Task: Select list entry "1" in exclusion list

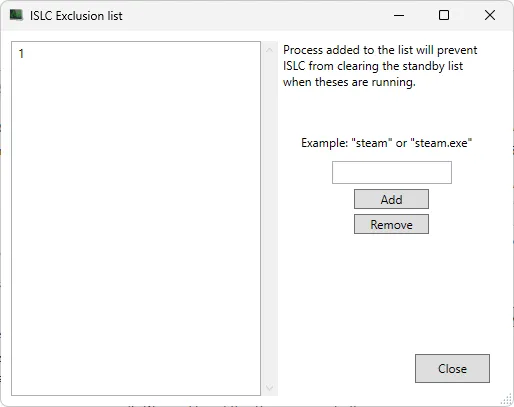Action: (x=21, y=54)
